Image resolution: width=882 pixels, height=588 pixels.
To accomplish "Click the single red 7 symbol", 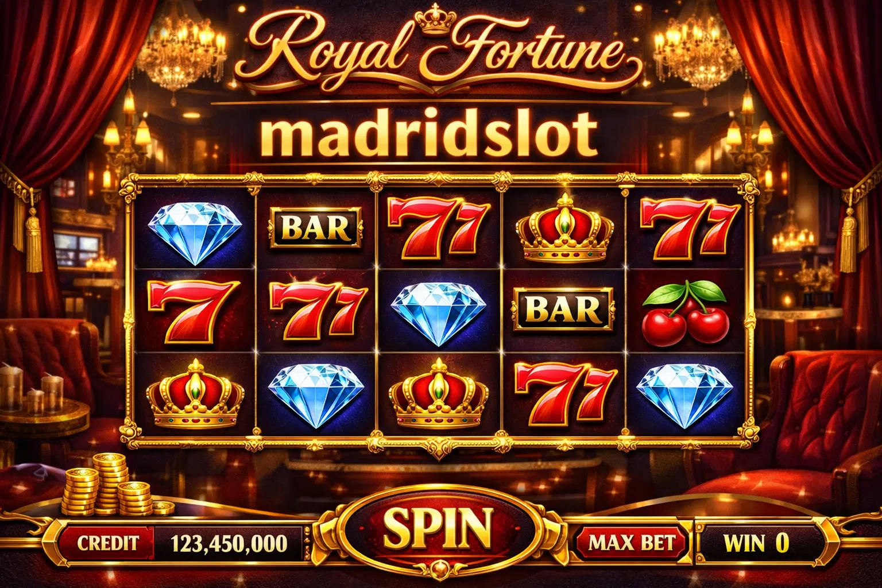I will pos(193,311).
